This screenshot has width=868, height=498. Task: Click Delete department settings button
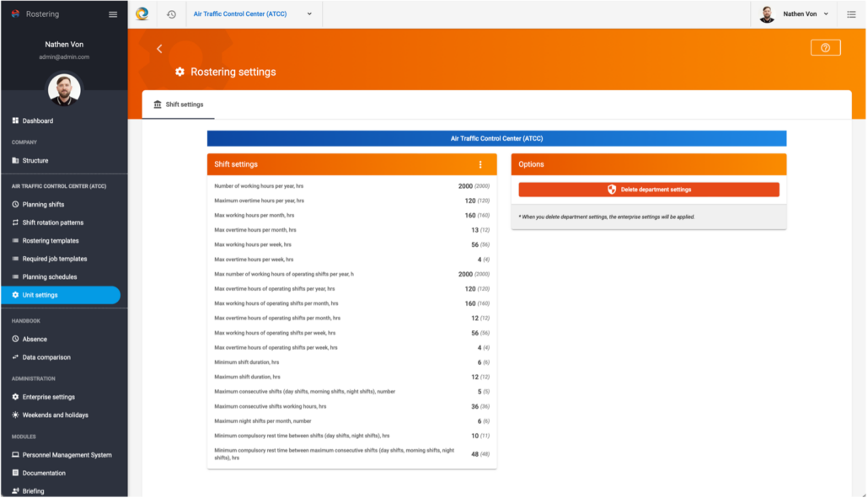click(648, 190)
